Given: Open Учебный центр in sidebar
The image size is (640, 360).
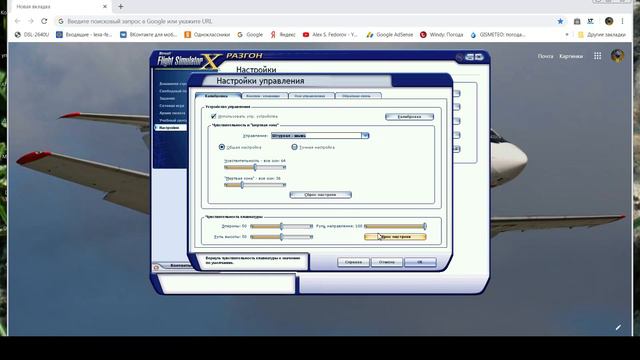Looking at the screenshot, I should coord(172,120).
